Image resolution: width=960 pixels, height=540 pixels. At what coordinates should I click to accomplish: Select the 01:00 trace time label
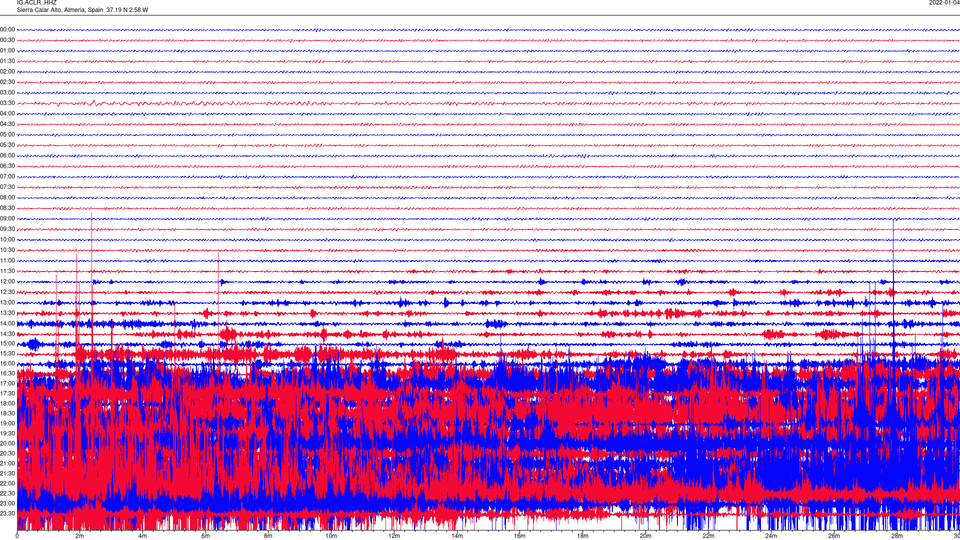pos(7,50)
